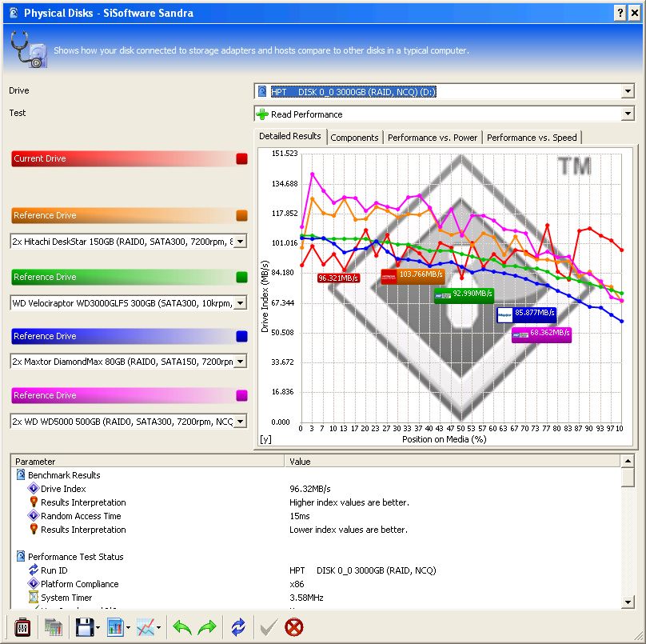This screenshot has width=646, height=644.
Task: Open the Test type dropdown
Action: 628,114
